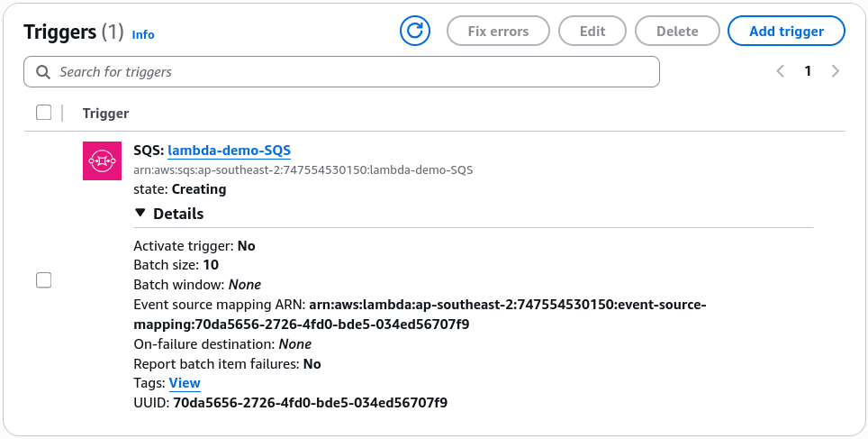Screen dimensions: 868x439
Task: View the trigger's tags
Action: coord(185,383)
